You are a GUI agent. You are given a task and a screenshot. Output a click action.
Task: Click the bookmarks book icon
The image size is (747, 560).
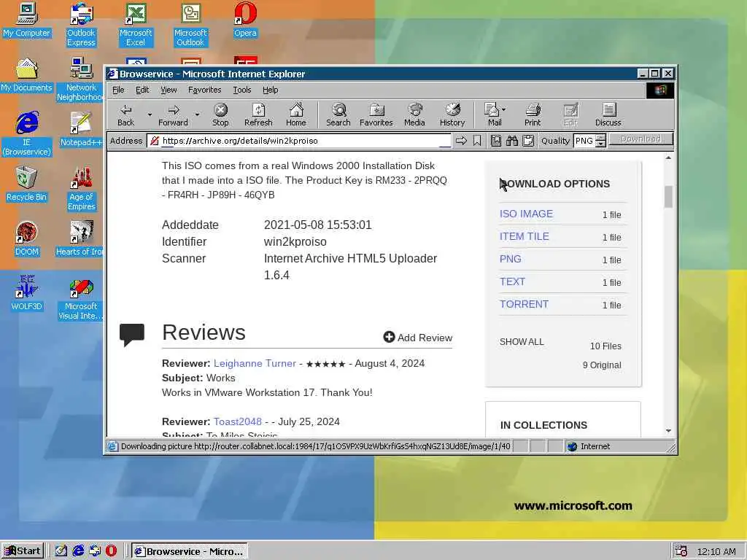(x=496, y=141)
